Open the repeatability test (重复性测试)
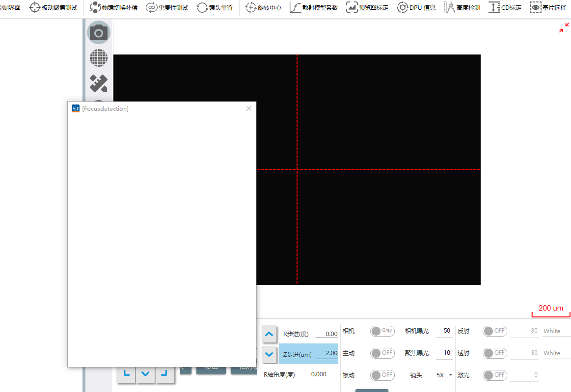This screenshot has width=571, height=392. (167, 7)
